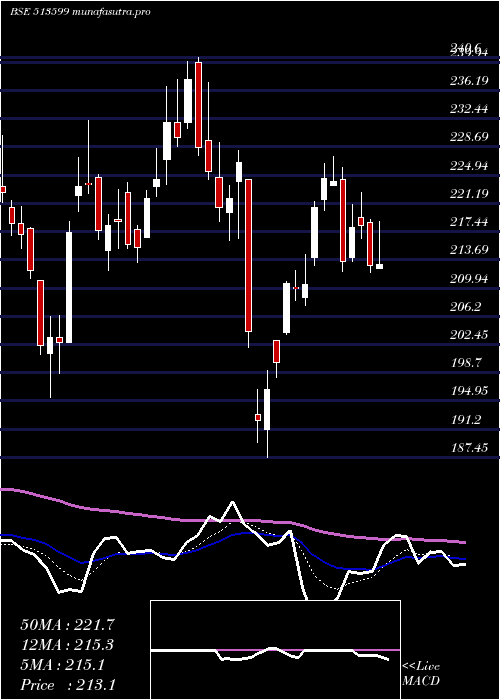500x700 pixels.
Task: Click the 228.69 price axis label
Action: pos(468,137)
